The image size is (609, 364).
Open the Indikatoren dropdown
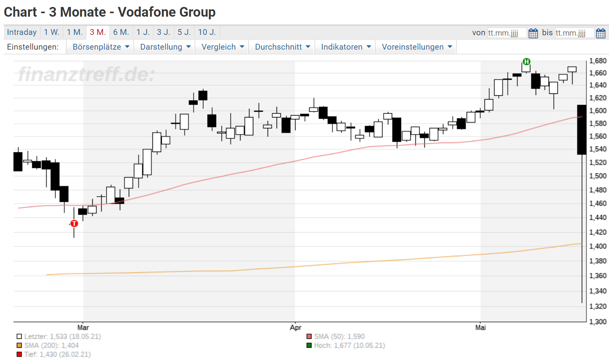[x=346, y=47]
